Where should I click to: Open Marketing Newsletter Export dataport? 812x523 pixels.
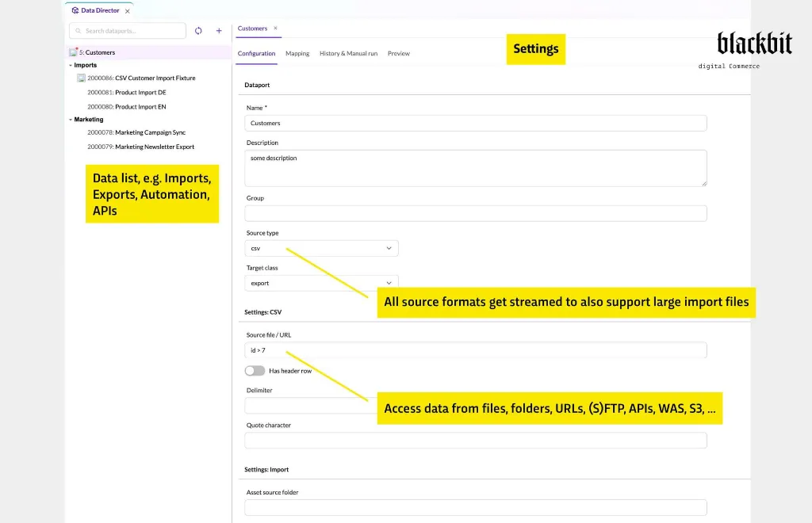(x=141, y=147)
